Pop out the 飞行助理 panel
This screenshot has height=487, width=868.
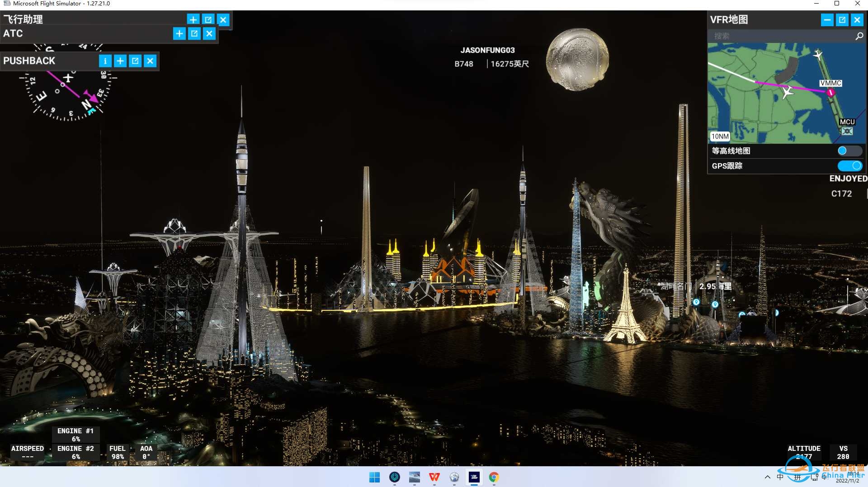(208, 19)
